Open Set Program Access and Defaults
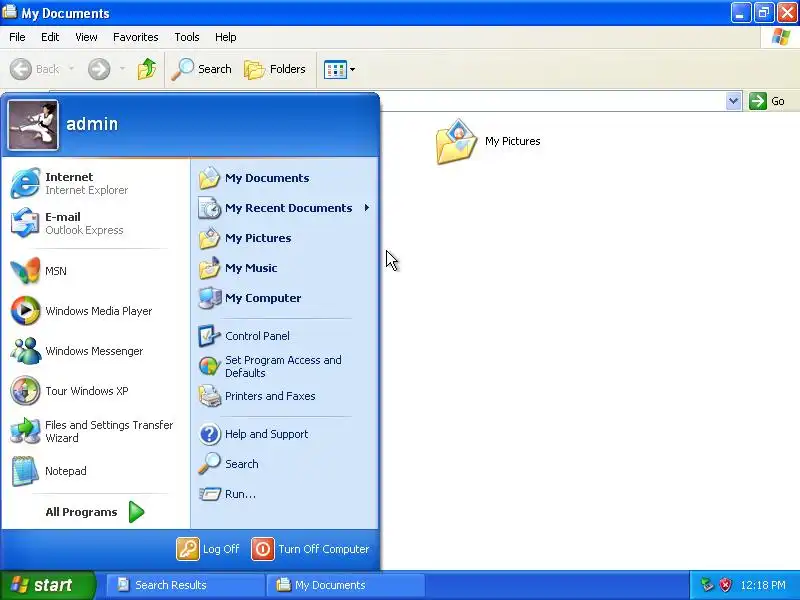 (285, 366)
